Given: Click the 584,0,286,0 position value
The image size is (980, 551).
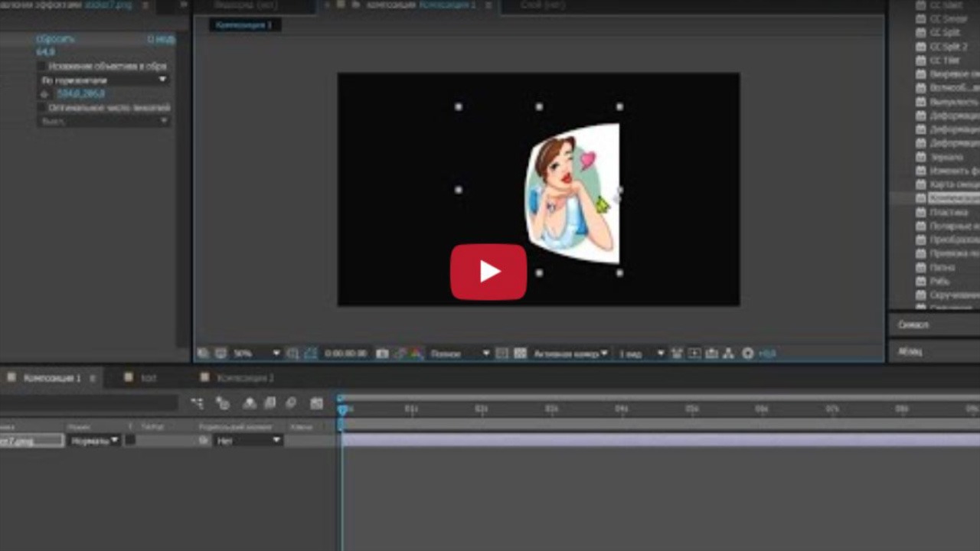Looking at the screenshot, I should pos(81,94).
